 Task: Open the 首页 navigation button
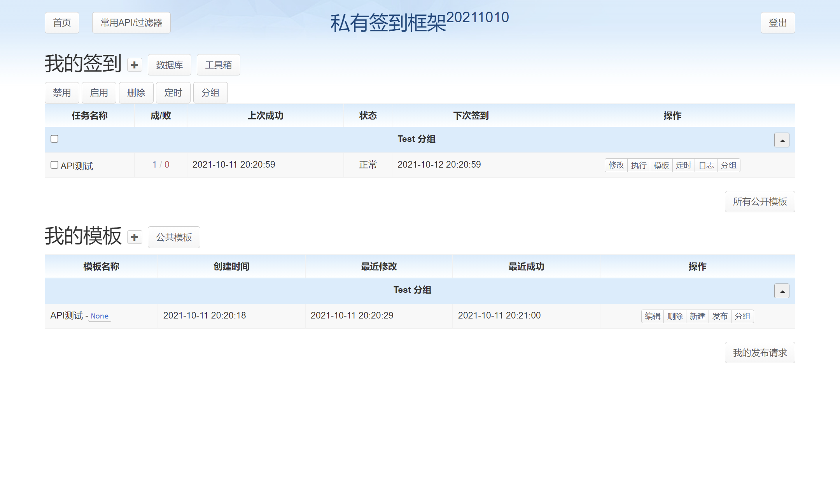pyautogui.click(x=62, y=23)
